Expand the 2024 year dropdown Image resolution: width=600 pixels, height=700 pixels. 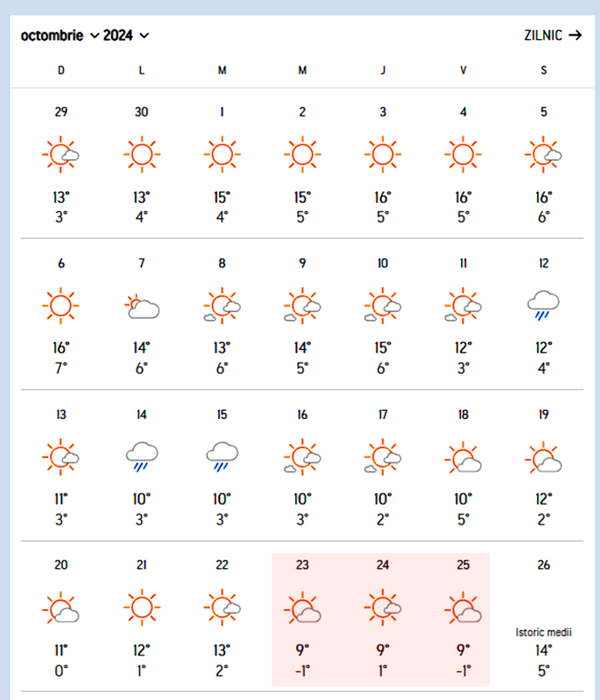pyautogui.click(x=126, y=35)
